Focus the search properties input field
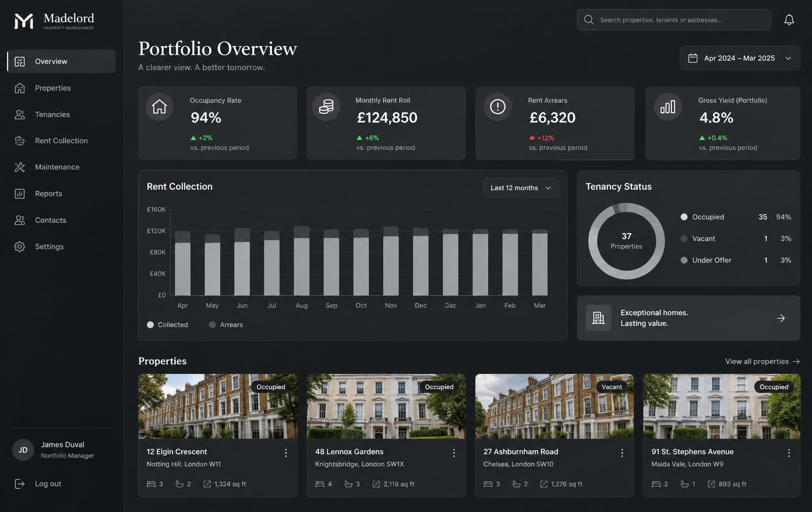 coord(674,20)
